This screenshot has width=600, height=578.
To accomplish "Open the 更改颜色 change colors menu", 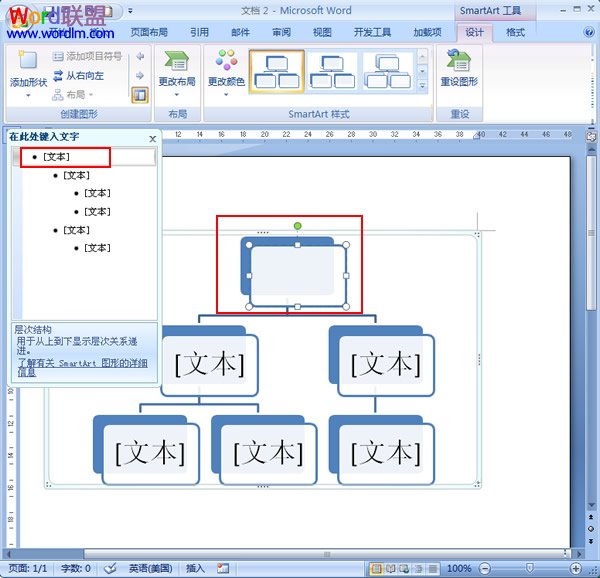I will click(226, 72).
